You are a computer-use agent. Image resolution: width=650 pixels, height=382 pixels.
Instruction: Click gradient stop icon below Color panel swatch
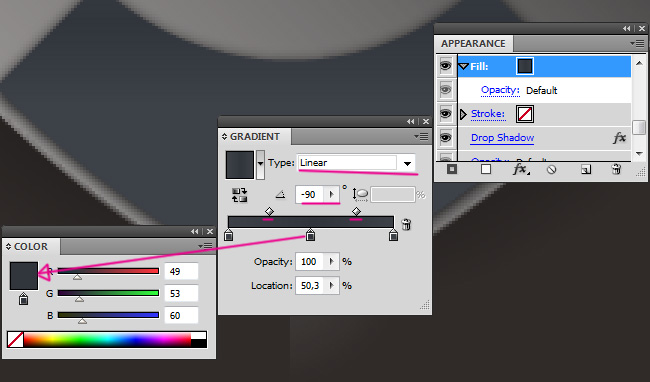click(24, 299)
